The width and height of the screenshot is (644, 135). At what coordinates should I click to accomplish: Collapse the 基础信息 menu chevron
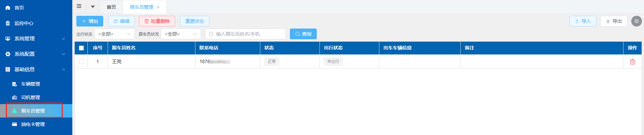[64, 70]
